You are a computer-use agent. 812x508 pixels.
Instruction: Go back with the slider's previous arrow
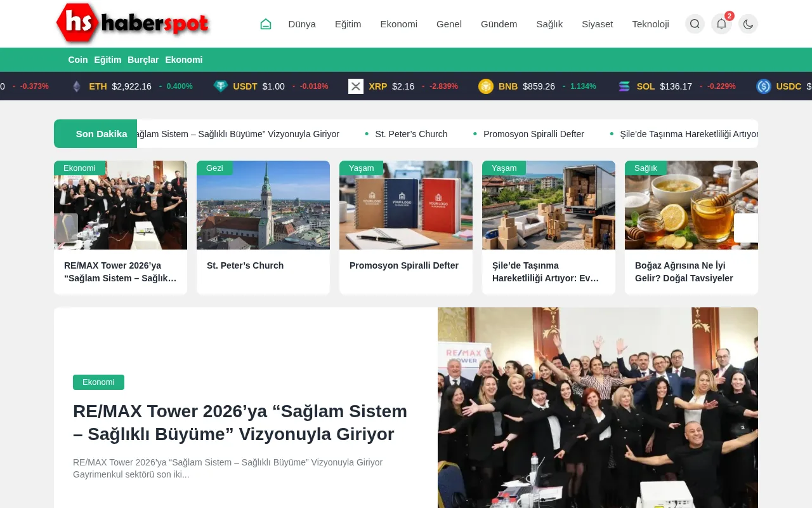tap(65, 228)
